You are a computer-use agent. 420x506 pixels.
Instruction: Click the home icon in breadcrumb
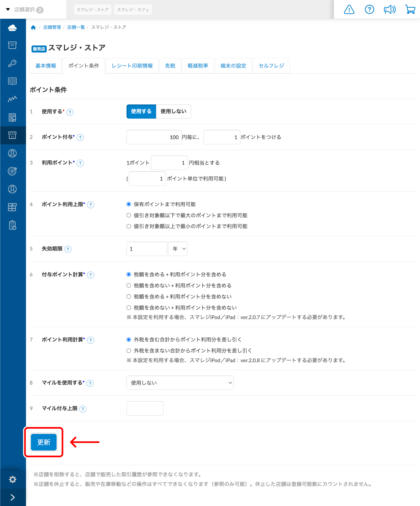[x=33, y=27]
